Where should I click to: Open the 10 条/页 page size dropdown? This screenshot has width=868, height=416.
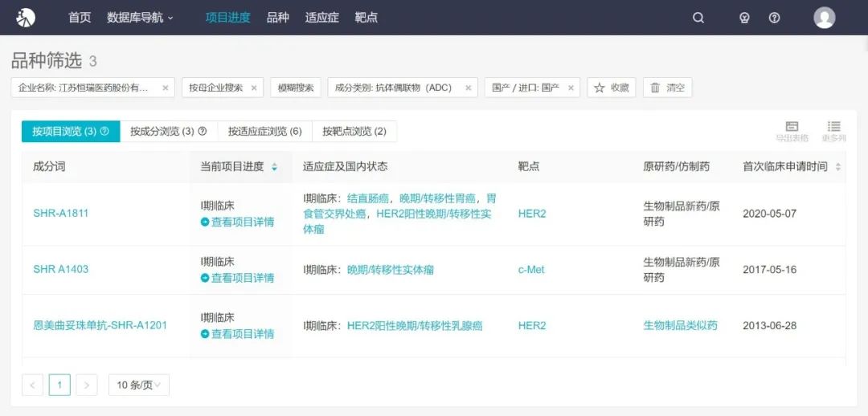pos(139,385)
